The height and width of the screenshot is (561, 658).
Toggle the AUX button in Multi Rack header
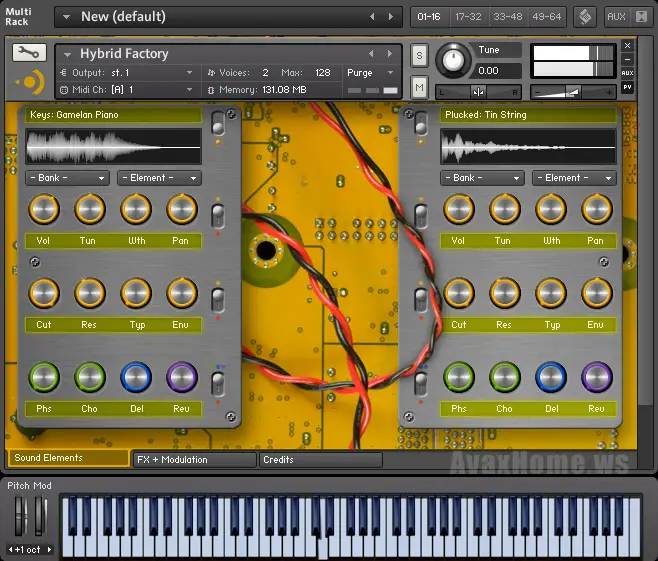(x=616, y=17)
